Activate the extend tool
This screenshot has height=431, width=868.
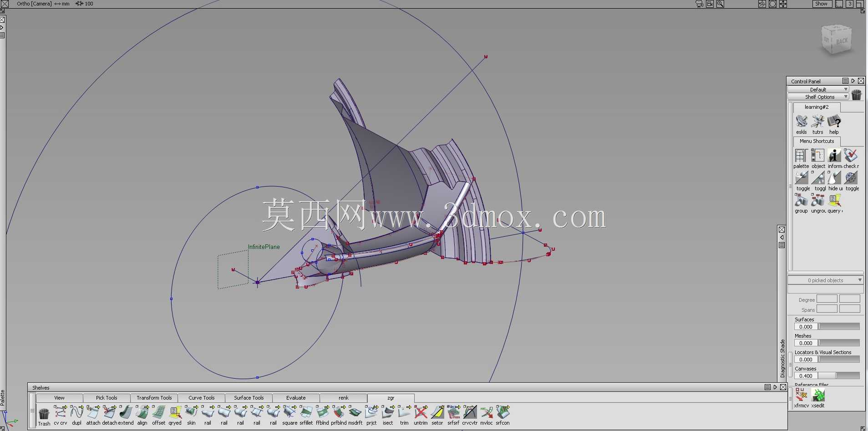tap(126, 412)
